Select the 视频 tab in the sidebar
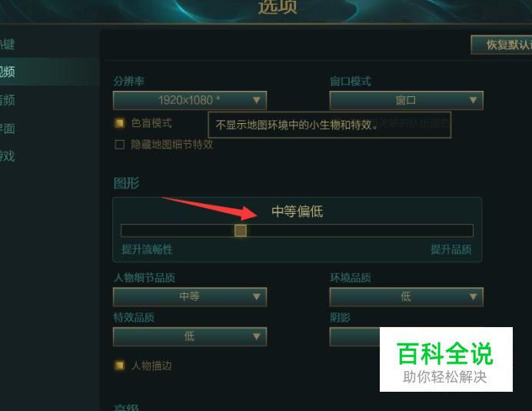 (8, 72)
